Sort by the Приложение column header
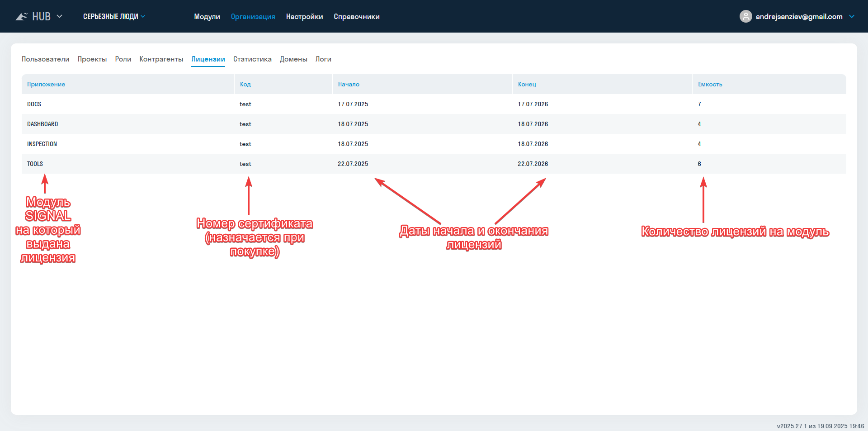 pyautogui.click(x=46, y=84)
